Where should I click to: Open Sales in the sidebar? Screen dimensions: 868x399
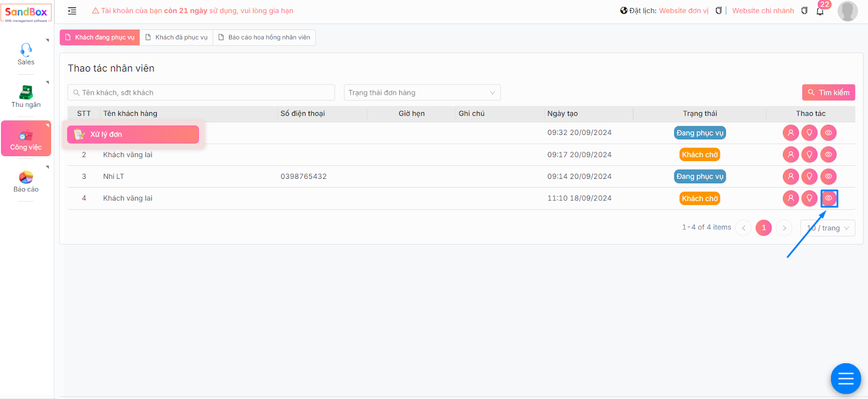click(x=26, y=54)
